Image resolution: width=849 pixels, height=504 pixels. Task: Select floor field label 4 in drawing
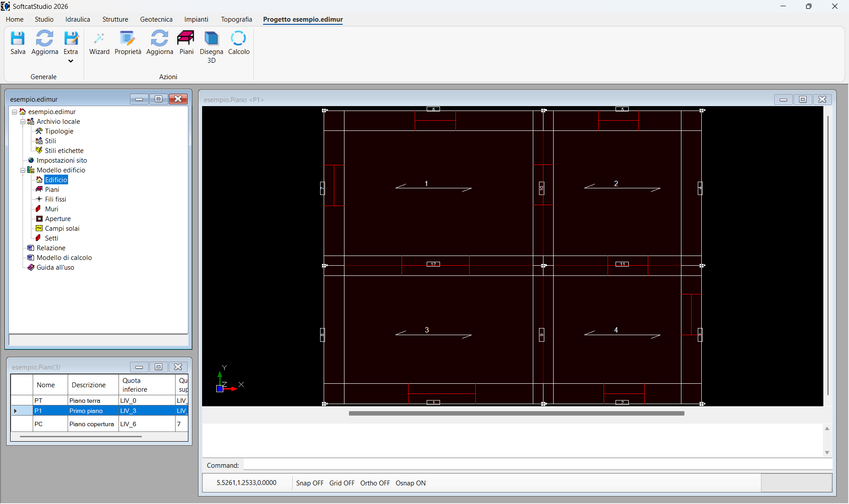[616, 330]
